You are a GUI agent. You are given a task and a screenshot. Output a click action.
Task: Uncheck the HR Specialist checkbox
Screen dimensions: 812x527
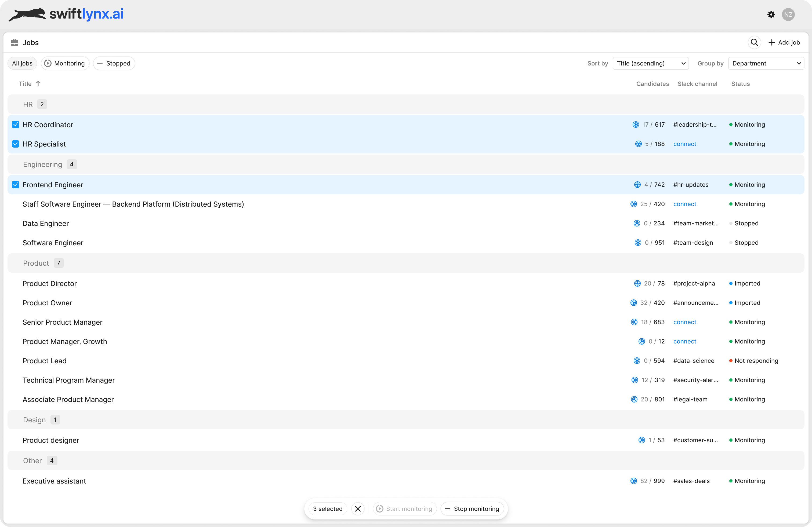click(16, 144)
